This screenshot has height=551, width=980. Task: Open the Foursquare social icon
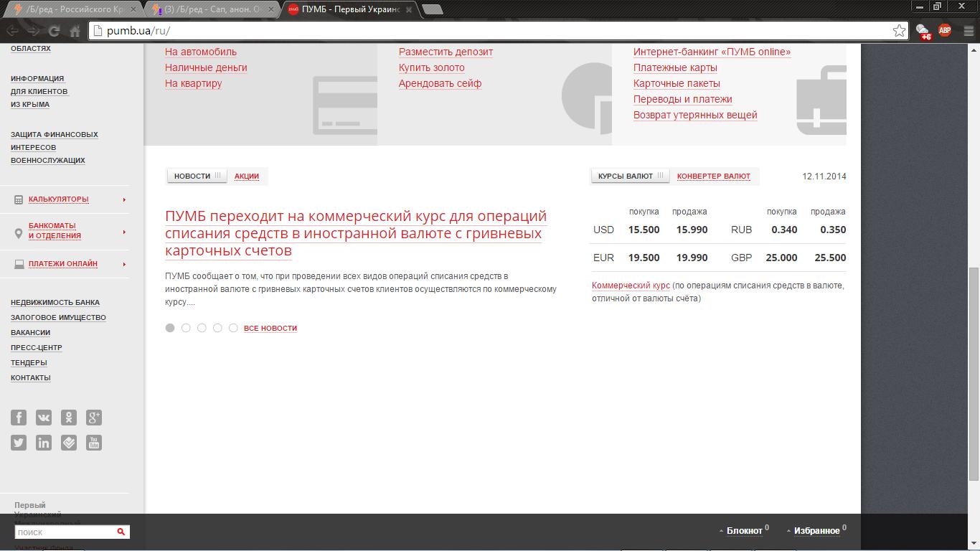[x=69, y=443]
